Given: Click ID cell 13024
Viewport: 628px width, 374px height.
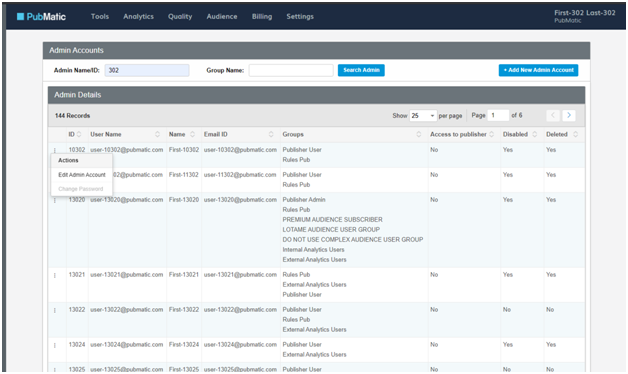Looking at the screenshot, I should pyautogui.click(x=76, y=344).
